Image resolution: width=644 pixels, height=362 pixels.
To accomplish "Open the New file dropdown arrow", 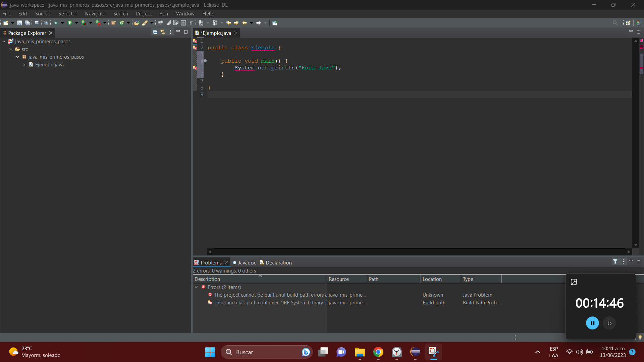I will click(x=12, y=23).
